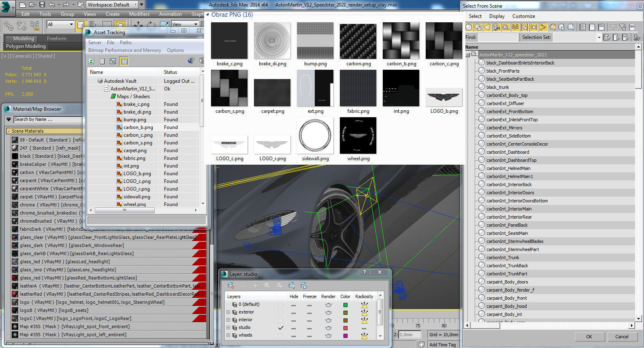Screen dimensions: 644x348
Task: Open the Modifiers menu
Action: (x=139, y=14)
